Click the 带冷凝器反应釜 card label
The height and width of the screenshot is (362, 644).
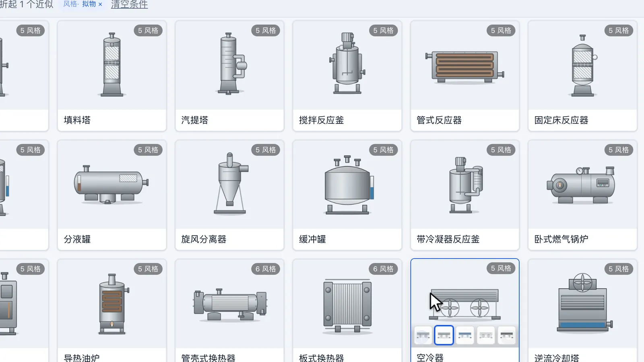pos(448,239)
